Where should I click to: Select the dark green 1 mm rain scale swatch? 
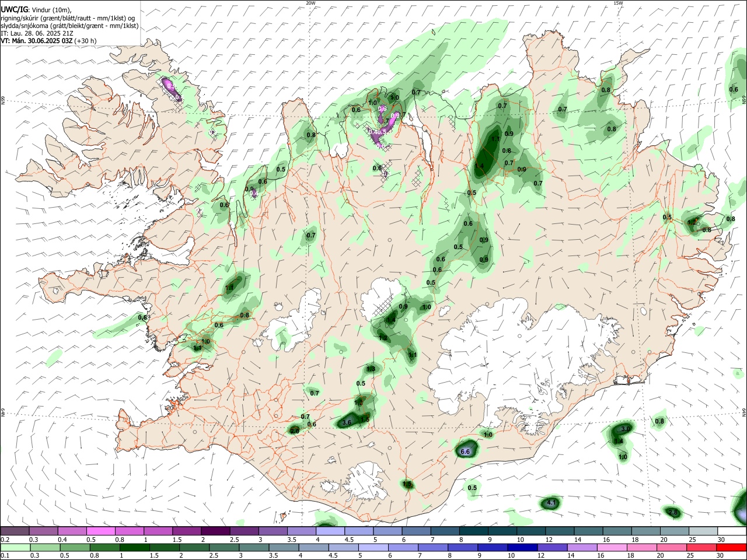(x=134, y=547)
